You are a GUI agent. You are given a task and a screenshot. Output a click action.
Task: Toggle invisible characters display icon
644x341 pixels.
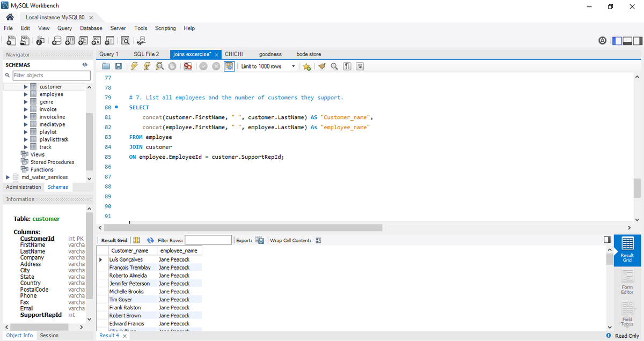click(347, 66)
